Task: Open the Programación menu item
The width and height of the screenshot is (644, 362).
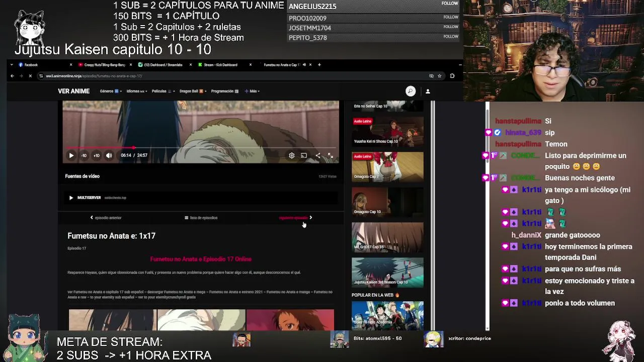Action: [225, 91]
